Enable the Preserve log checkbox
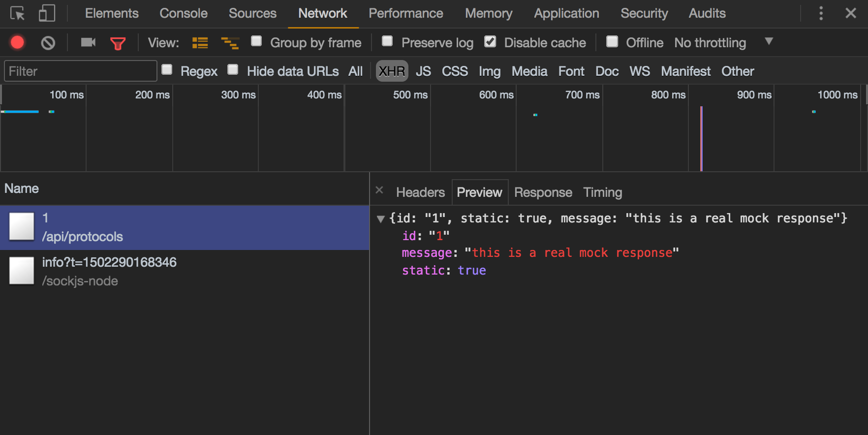This screenshot has width=868, height=435. [x=387, y=41]
